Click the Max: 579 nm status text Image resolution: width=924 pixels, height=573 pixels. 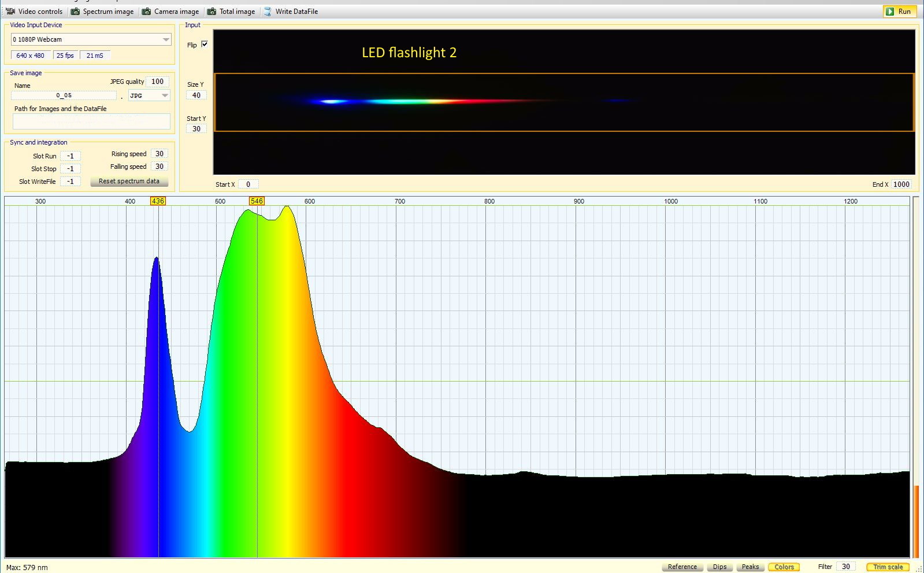point(27,568)
